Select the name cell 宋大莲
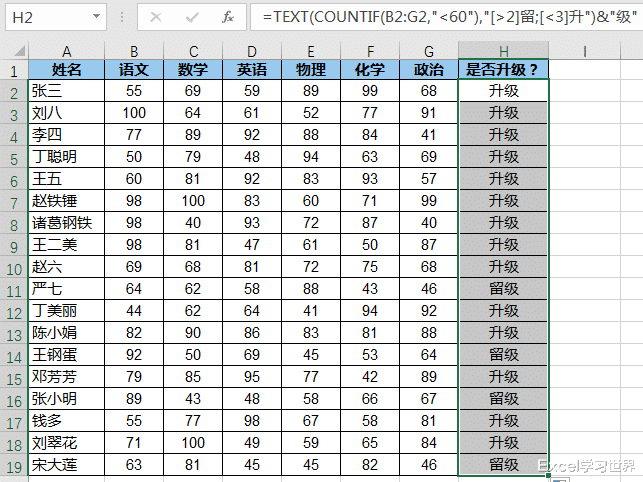The height and width of the screenshot is (482, 643). click(x=66, y=465)
